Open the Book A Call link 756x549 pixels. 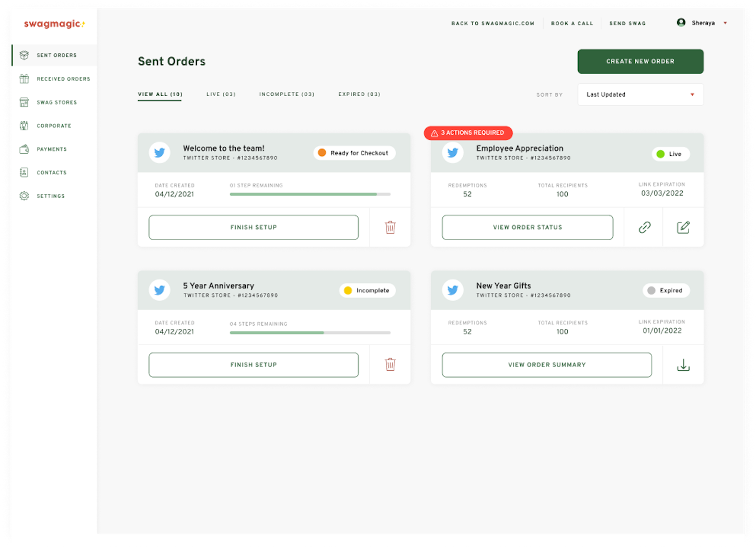571,23
